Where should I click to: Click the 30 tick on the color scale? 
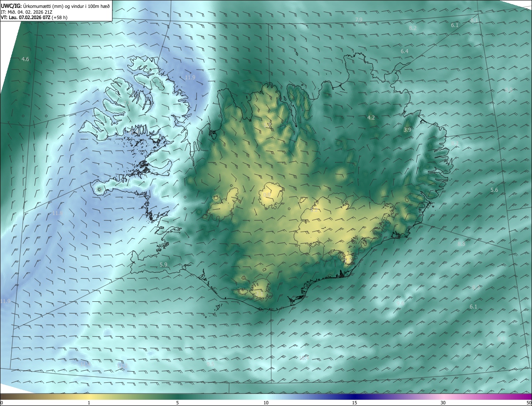(x=443, y=403)
